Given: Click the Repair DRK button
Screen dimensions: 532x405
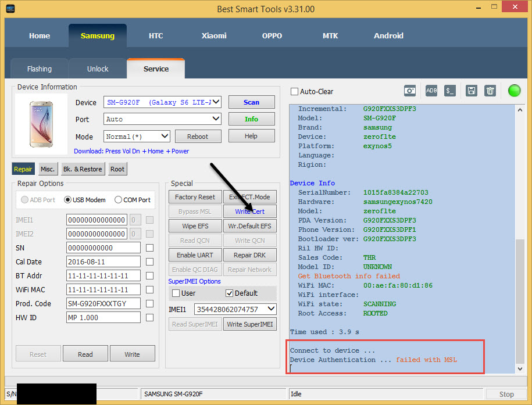Looking at the screenshot, I should point(249,255).
